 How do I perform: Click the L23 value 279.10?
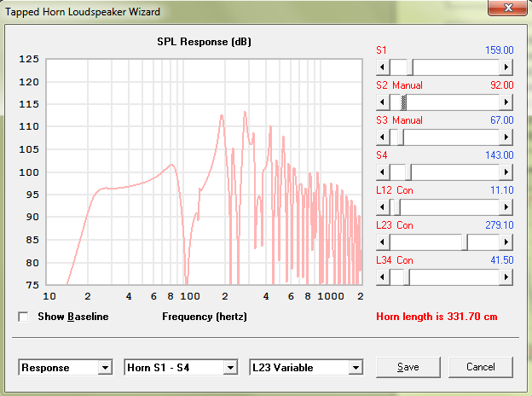tap(499, 225)
